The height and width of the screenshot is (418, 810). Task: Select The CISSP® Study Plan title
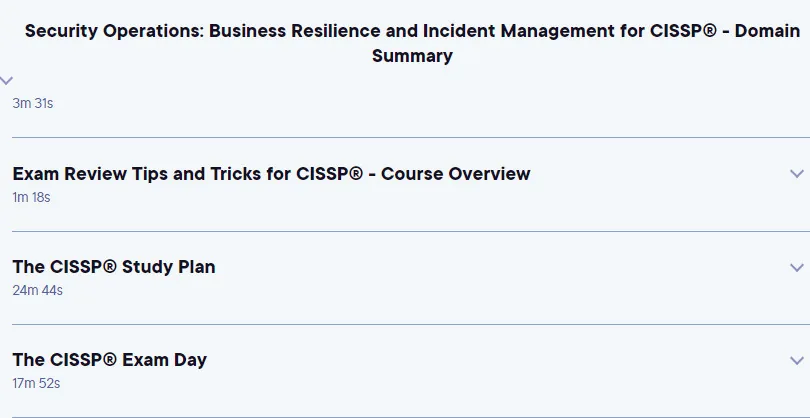114,267
